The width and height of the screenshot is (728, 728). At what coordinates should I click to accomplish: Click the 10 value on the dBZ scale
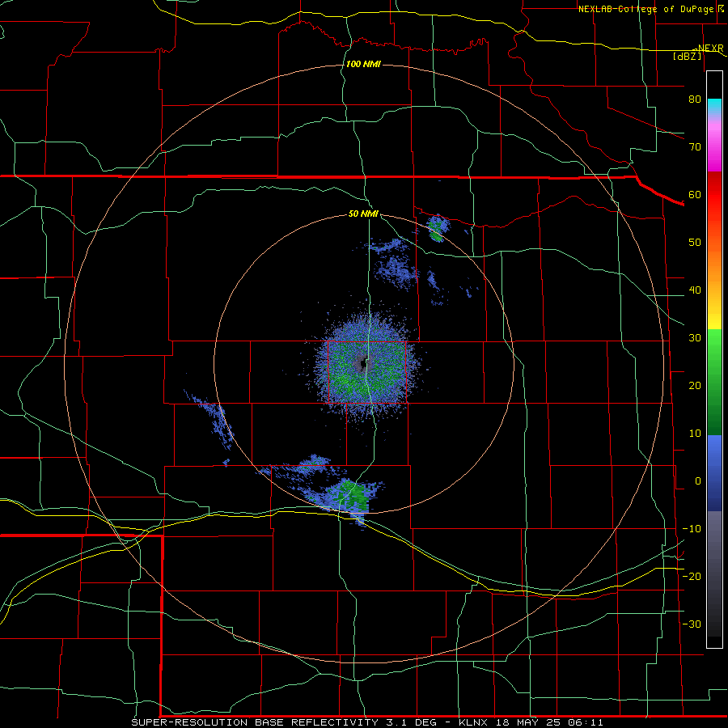(695, 434)
